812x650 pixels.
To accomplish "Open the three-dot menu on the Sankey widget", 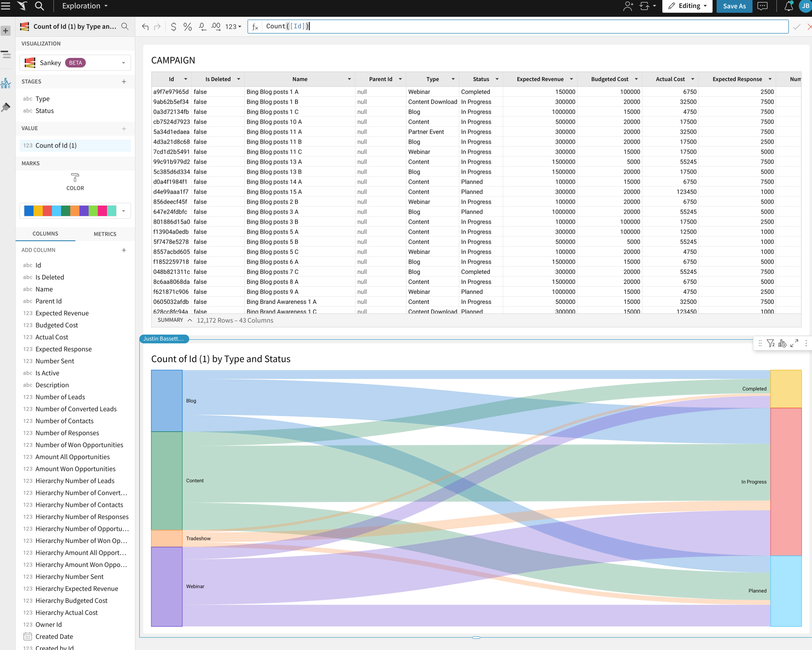I will click(x=806, y=343).
